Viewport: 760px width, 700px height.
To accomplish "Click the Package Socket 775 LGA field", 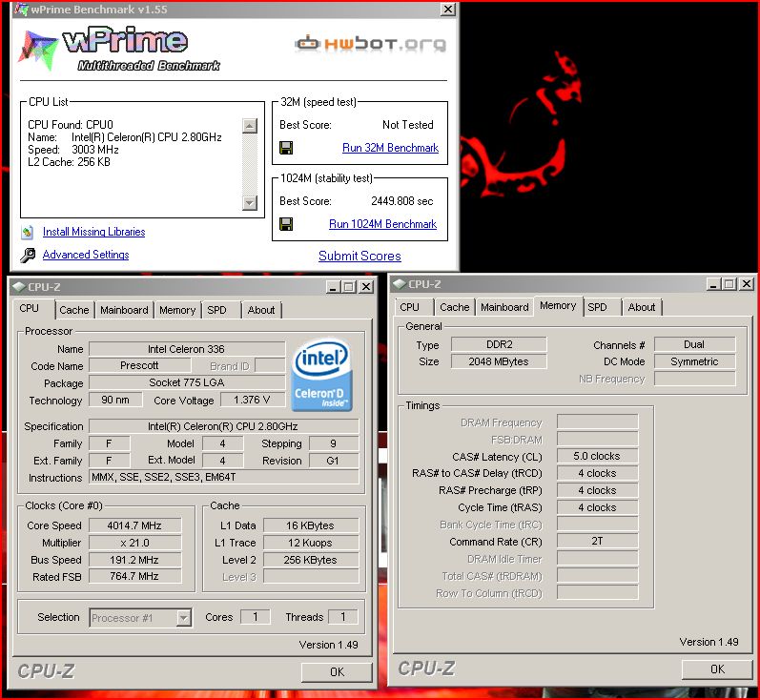I will [x=187, y=383].
